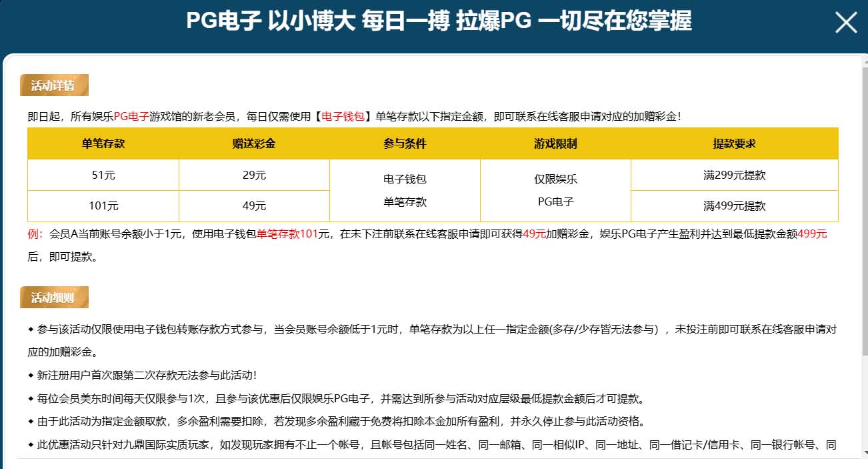Select the 赠送彩金 column header

point(254,143)
